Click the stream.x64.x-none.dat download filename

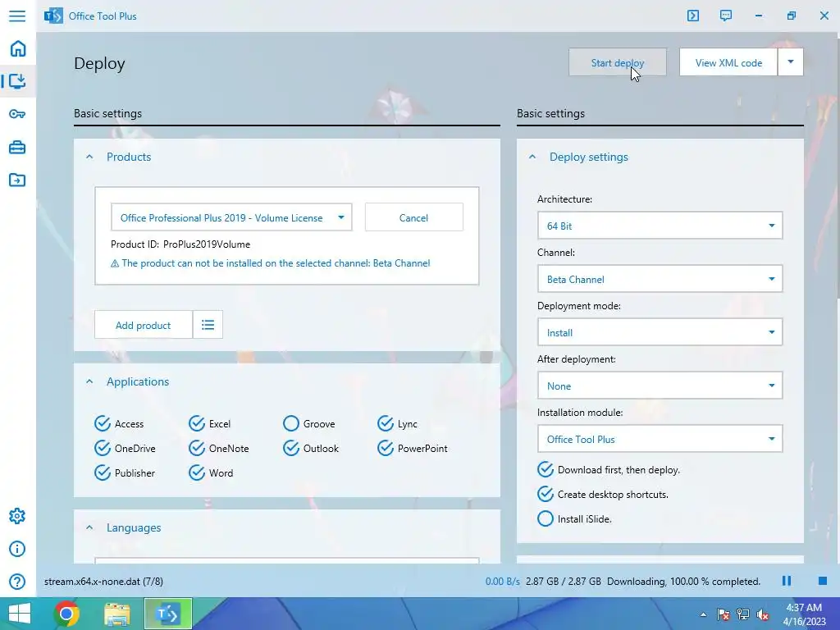(x=103, y=582)
